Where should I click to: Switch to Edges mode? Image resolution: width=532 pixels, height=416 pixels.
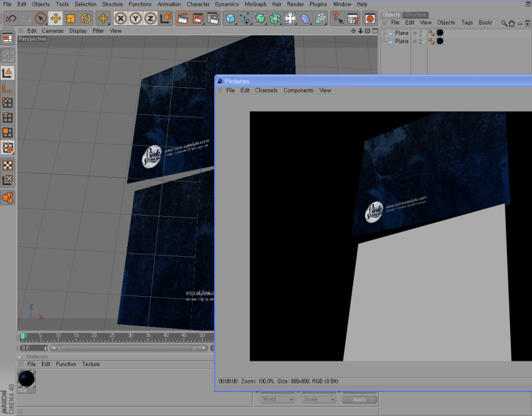point(7,118)
